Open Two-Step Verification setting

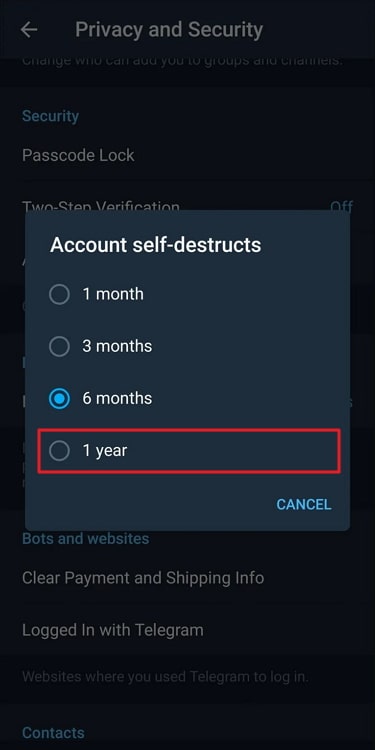[x=101, y=206]
